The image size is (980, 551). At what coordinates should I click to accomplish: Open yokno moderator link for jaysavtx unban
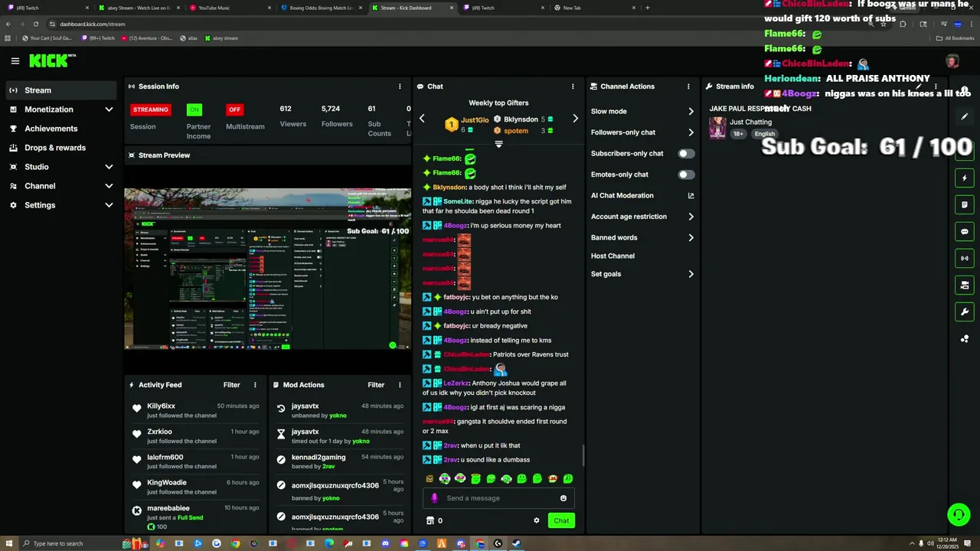(x=338, y=416)
